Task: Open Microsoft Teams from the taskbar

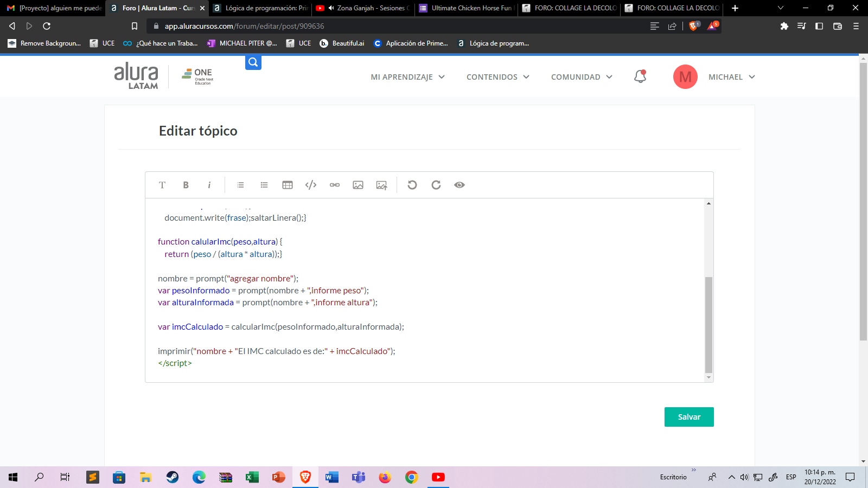Action: coord(359,477)
